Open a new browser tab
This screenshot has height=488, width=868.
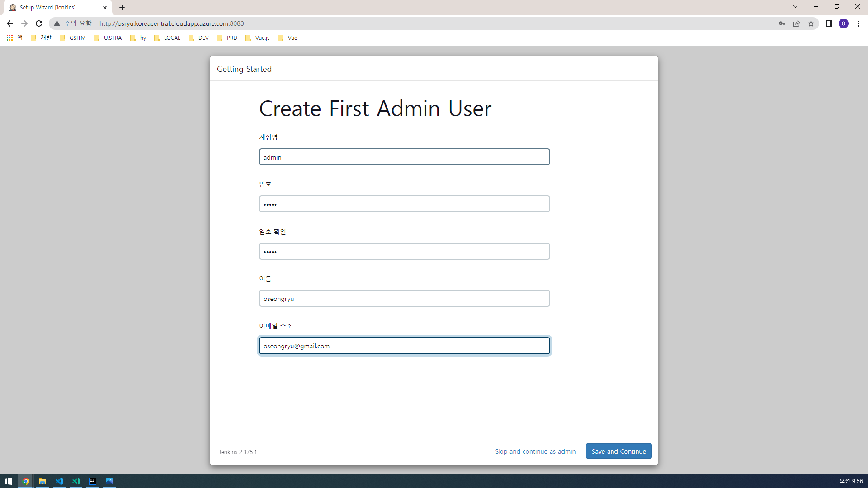(x=122, y=8)
